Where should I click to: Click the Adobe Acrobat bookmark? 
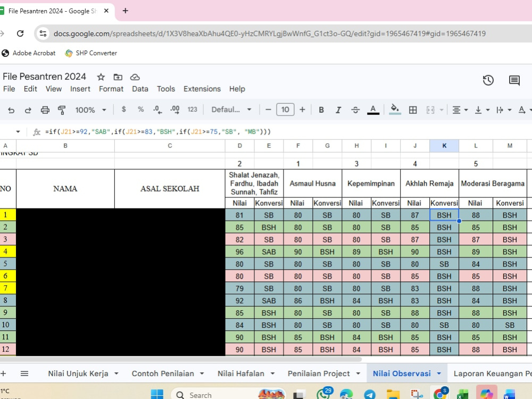click(x=29, y=53)
